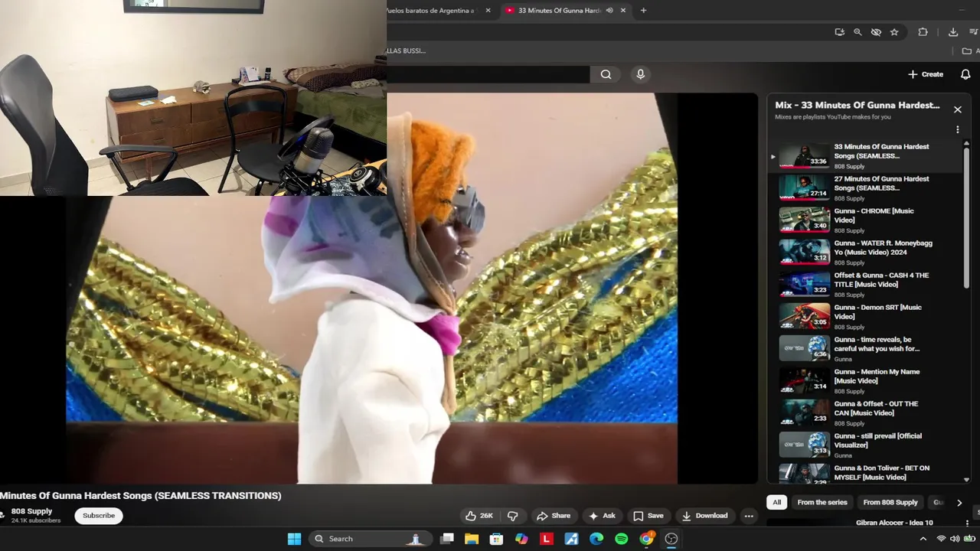
Task: Open the media control icon in Chrome toolbar
Action: 974,32
